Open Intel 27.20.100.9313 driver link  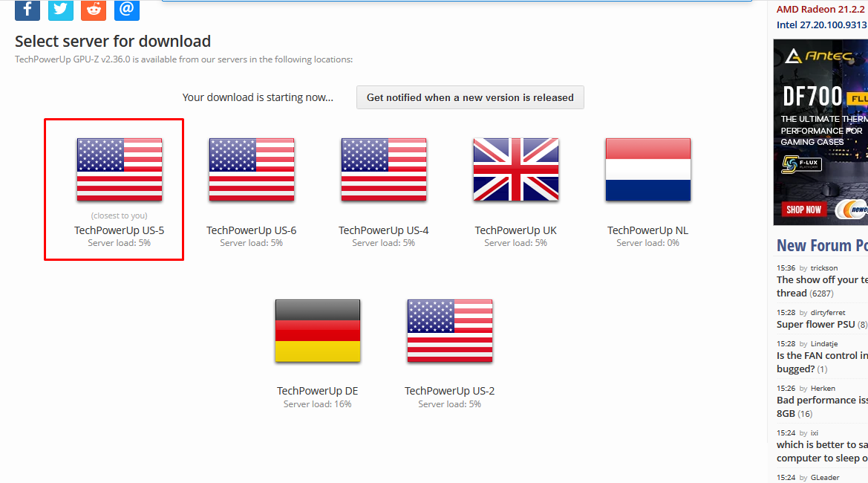click(x=821, y=25)
